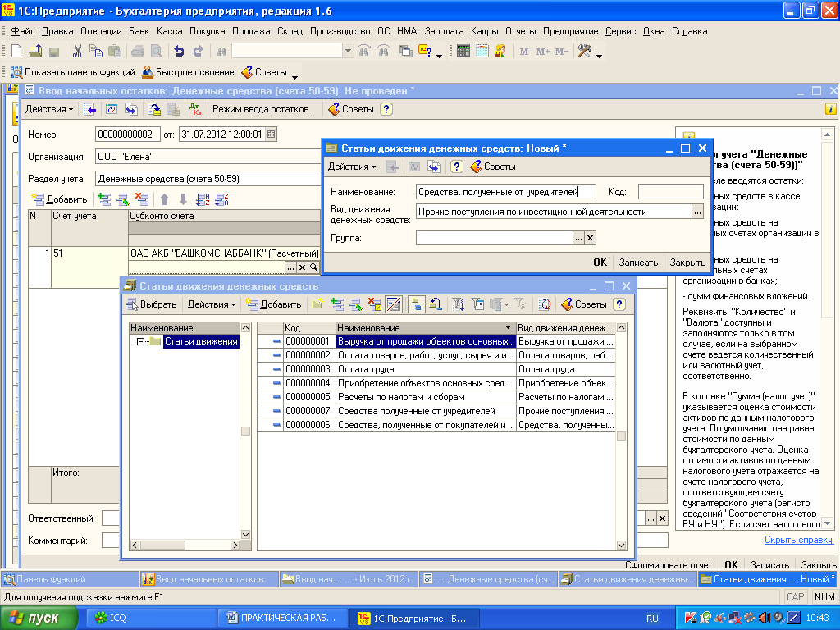This screenshot has width=840, height=630.
Task: Click the yellow question help icon beside Советы in document toolbar
Action: 386,109
